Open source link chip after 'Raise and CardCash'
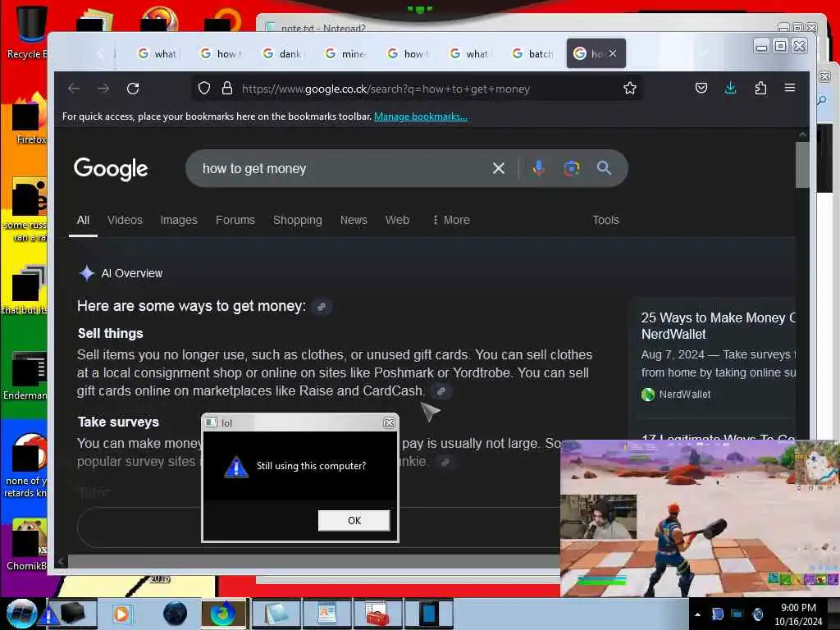The image size is (840, 630). coord(441,391)
